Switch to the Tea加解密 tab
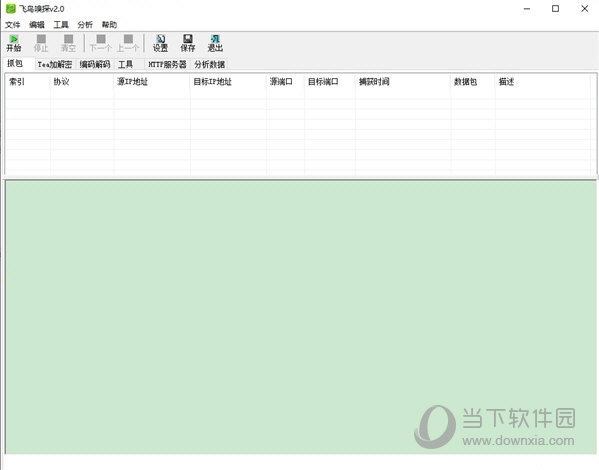The height and width of the screenshot is (470, 599). 55,64
